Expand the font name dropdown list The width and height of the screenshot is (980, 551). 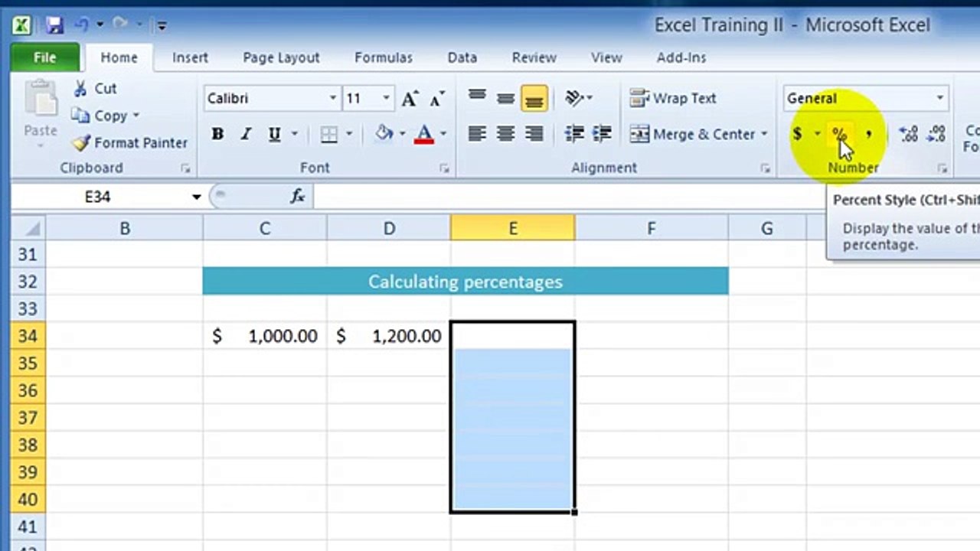tap(333, 98)
